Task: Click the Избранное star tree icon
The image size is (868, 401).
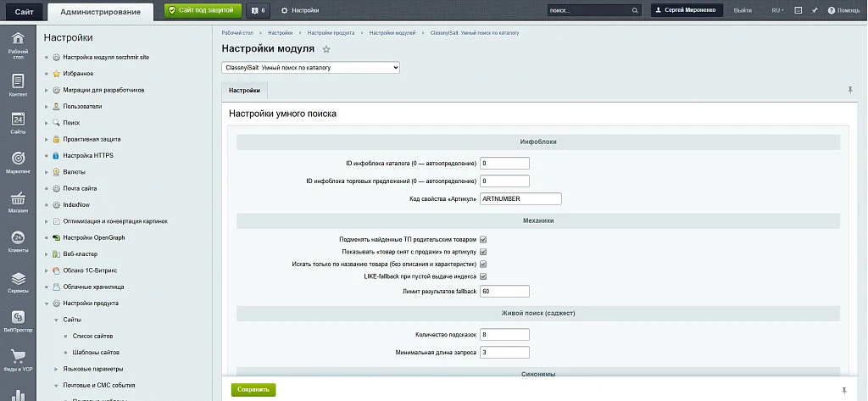Action: (56, 74)
